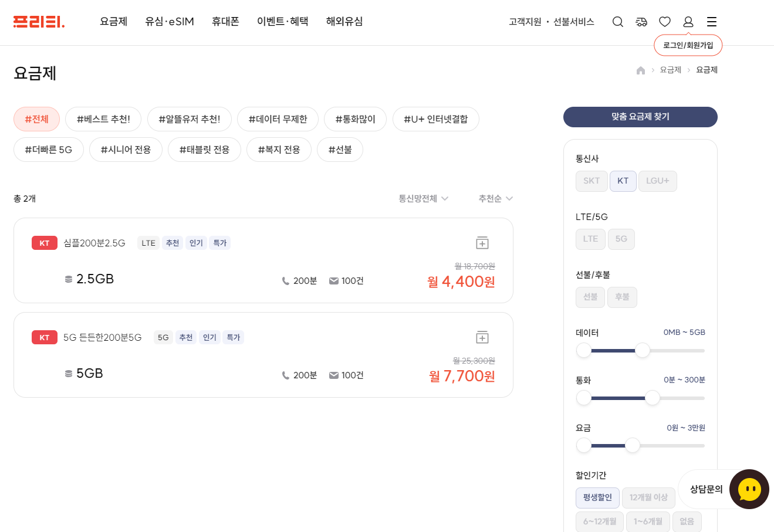Open the 유심·eSIM menu
The width and height of the screenshot is (774, 532).
click(169, 21)
